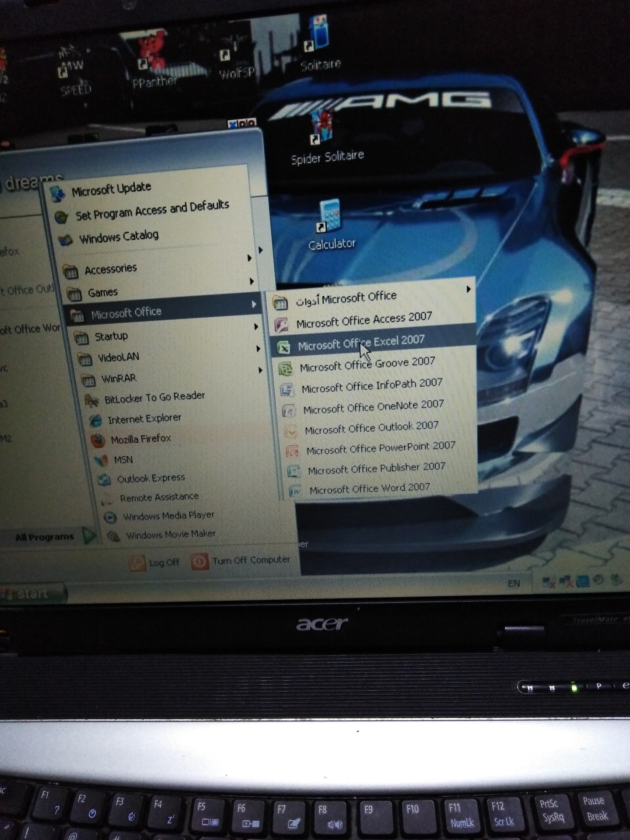
Task: Click the Outlook 2007 icon in Office submenu
Action: [290, 431]
